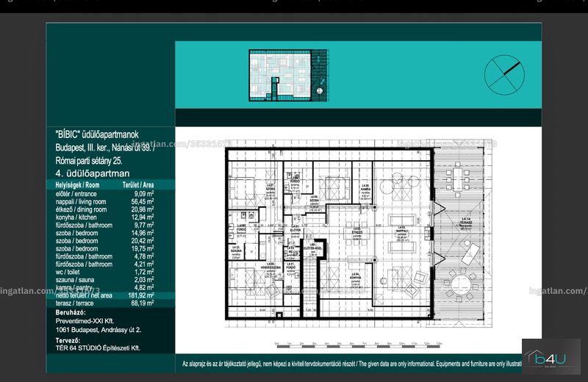Select the bedroom row with 14,96 m²
This screenshot has width=588, height=382.
tap(104, 233)
